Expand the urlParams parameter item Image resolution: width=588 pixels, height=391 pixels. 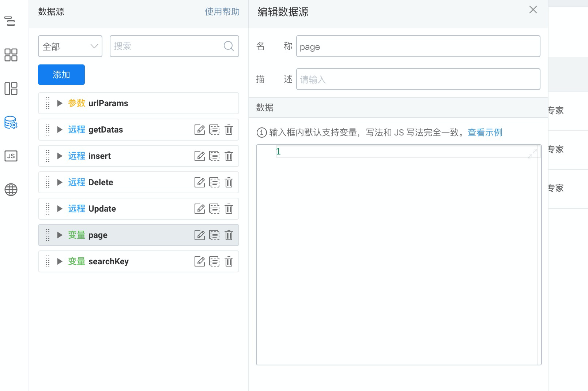pyautogui.click(x=60, y=103)
